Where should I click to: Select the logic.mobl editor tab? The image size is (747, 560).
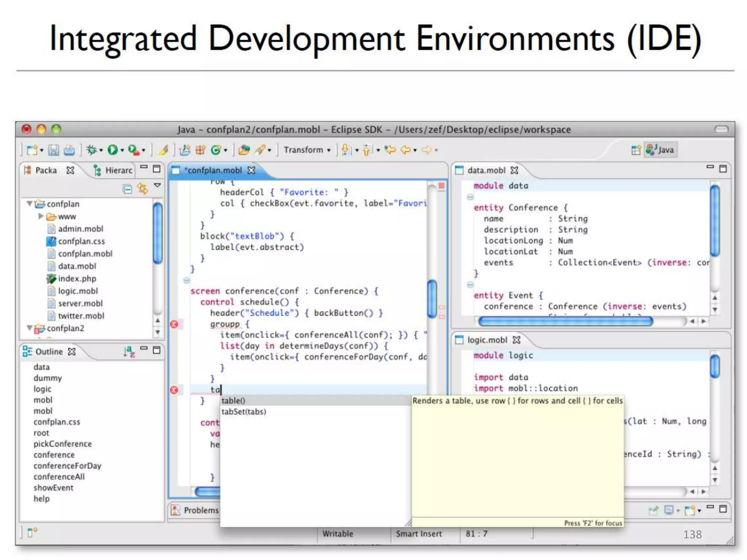(x=487, y=340)
